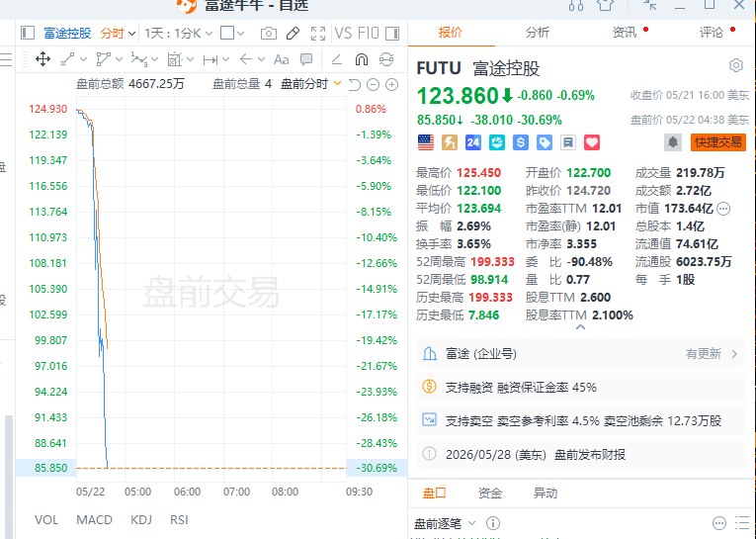Click the undo reset chart arrow

pyautogui.click(x=355, y=85)
